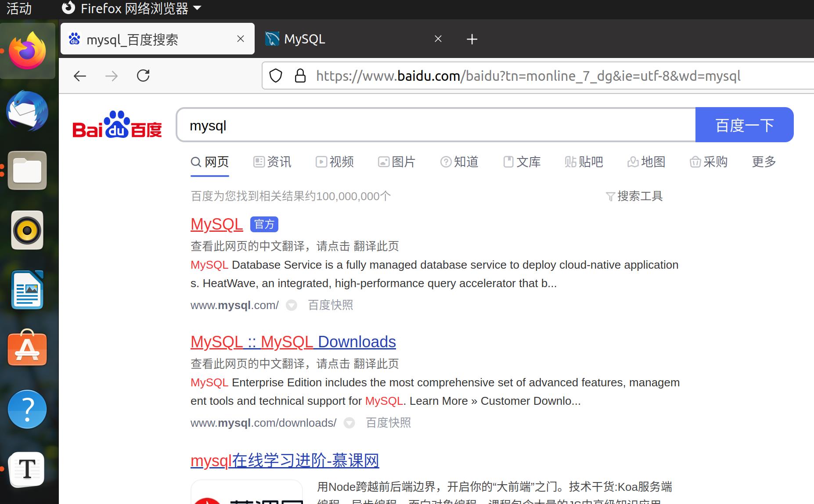This screenshot has height=504, width=814.
Task: Open LibreOffice Writer from the dock
Action: click(x=27, y=290)
